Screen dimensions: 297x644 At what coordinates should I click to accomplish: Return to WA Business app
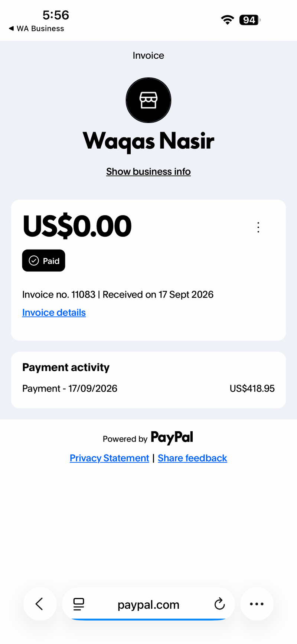tap(36, 29)
